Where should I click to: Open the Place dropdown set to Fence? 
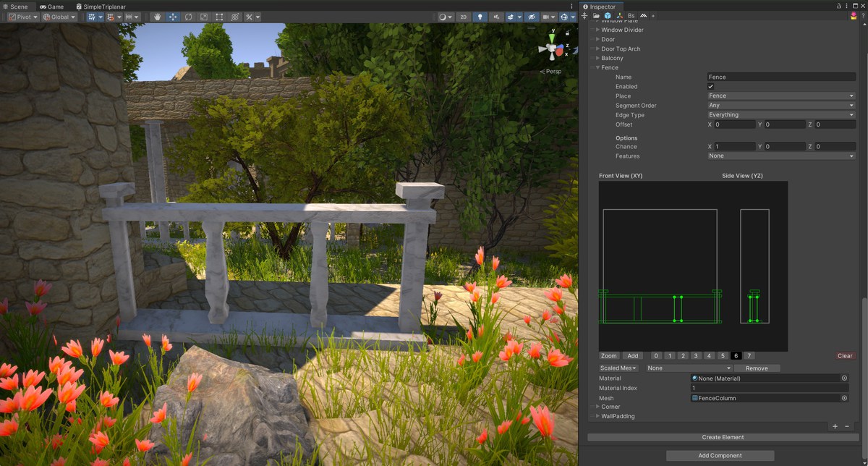click(x=781, y=96)
